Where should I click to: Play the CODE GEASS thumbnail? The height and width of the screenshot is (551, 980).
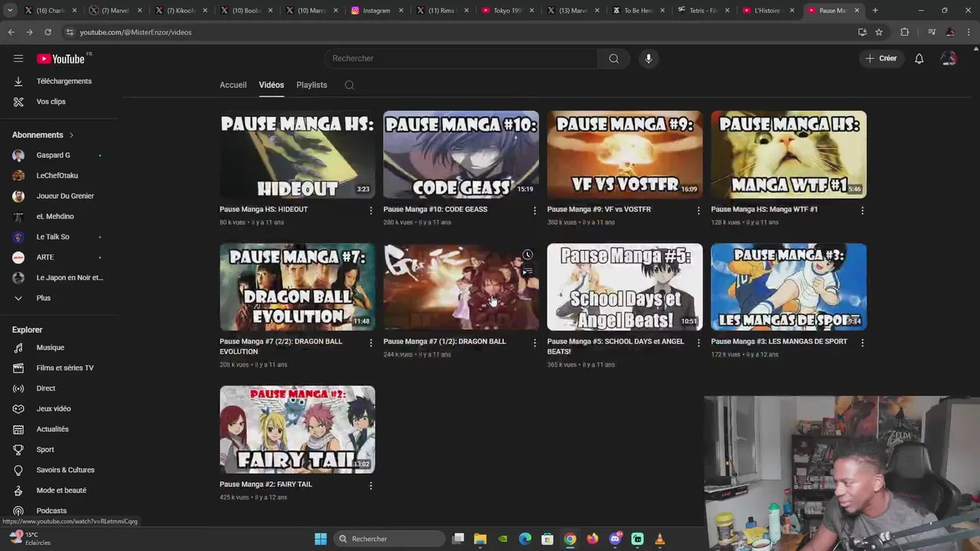(461, 155)
